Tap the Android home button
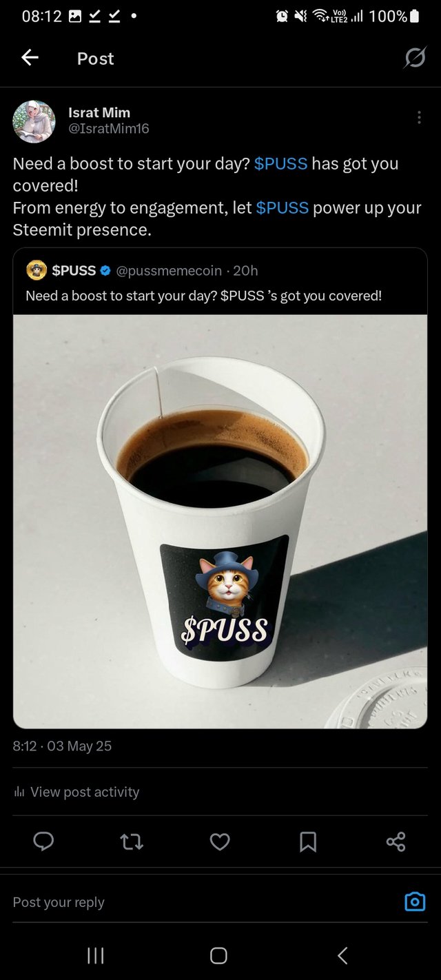The height and width of the screenshot is (980, 441). [x=218, y=955]
